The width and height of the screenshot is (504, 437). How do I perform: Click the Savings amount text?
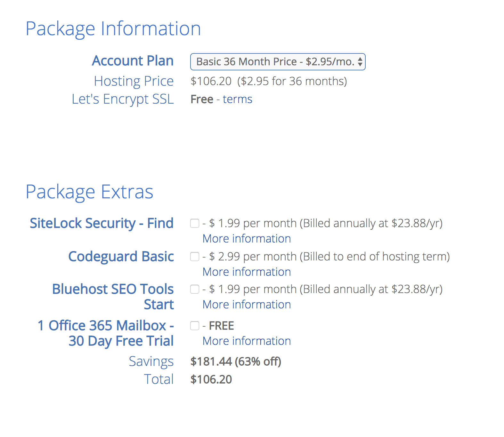pos(236,362)
